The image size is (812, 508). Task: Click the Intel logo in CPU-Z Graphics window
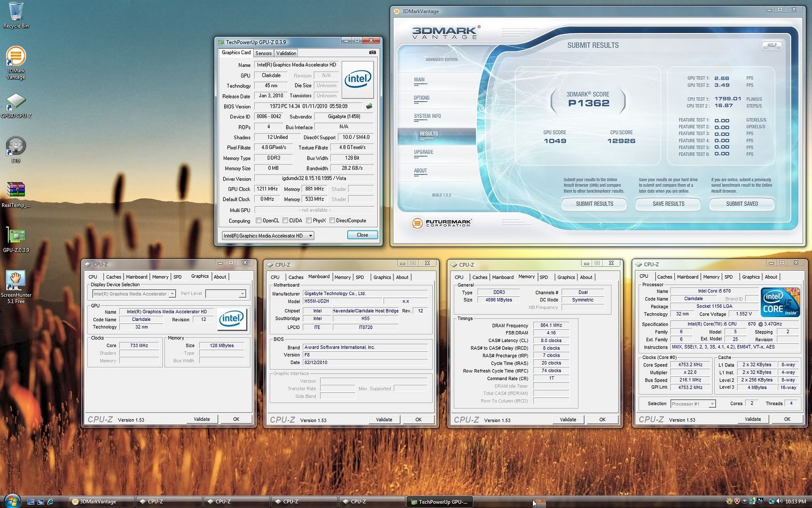(232, 319)
